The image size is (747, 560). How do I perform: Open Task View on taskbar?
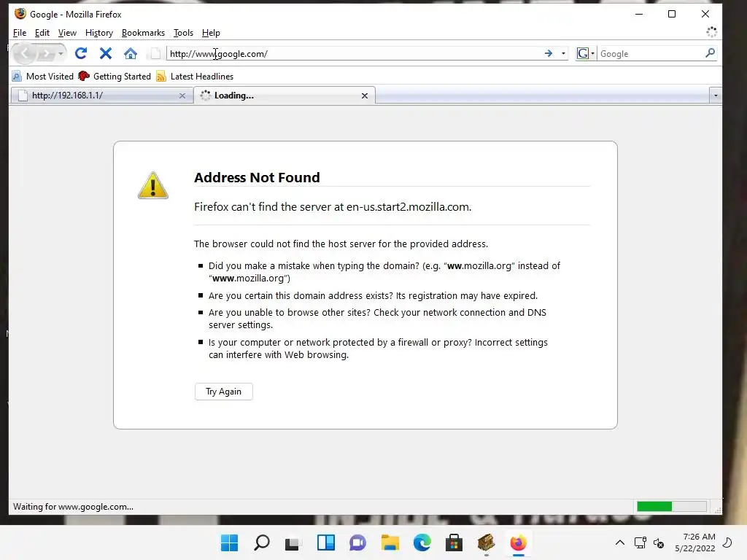pos(293,542)
